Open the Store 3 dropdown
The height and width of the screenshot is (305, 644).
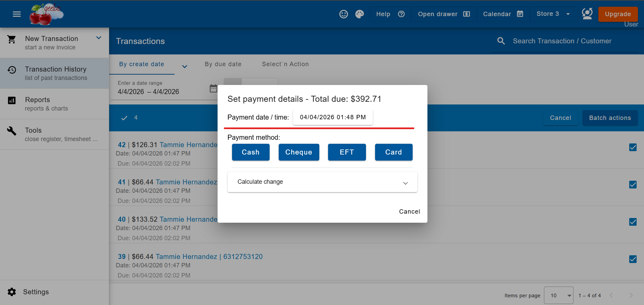(x=553, y=14)
